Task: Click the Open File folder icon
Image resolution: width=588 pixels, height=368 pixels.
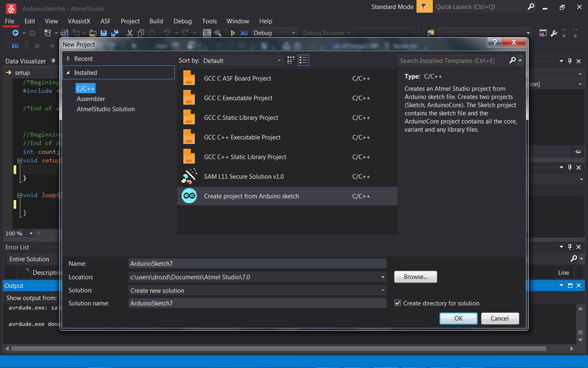Action: coord(93,33)
